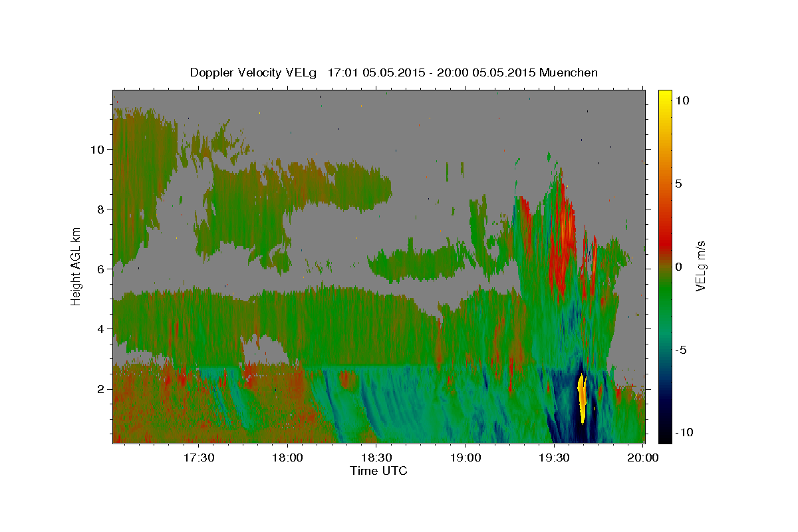Click the height axis label '8'

coord(100,209)
